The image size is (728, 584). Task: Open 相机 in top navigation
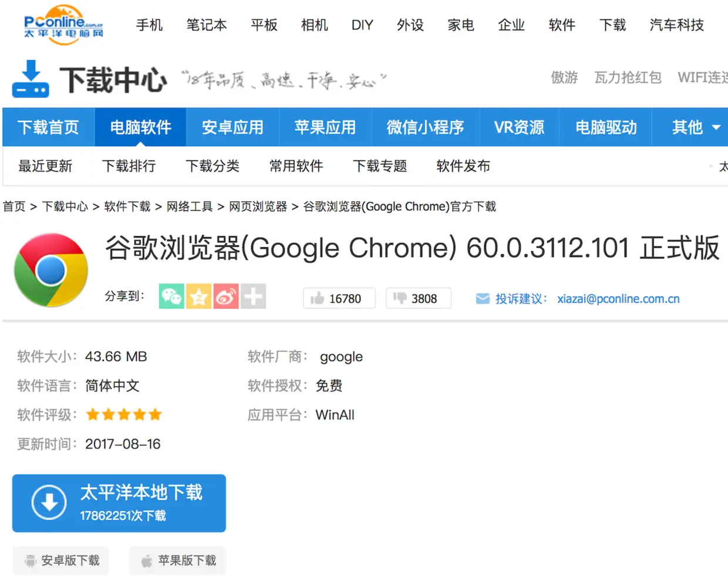click(315, 25)
